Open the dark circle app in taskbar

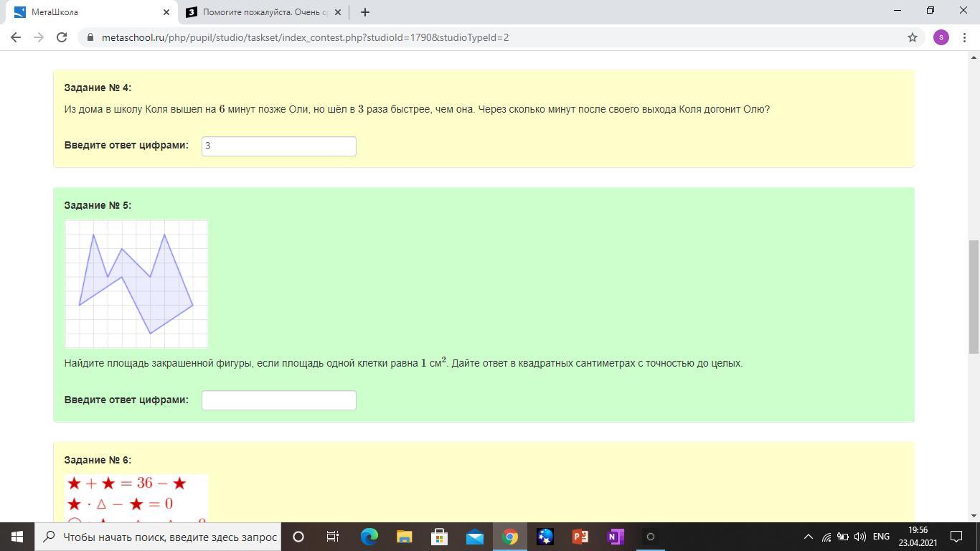point(650,537)
